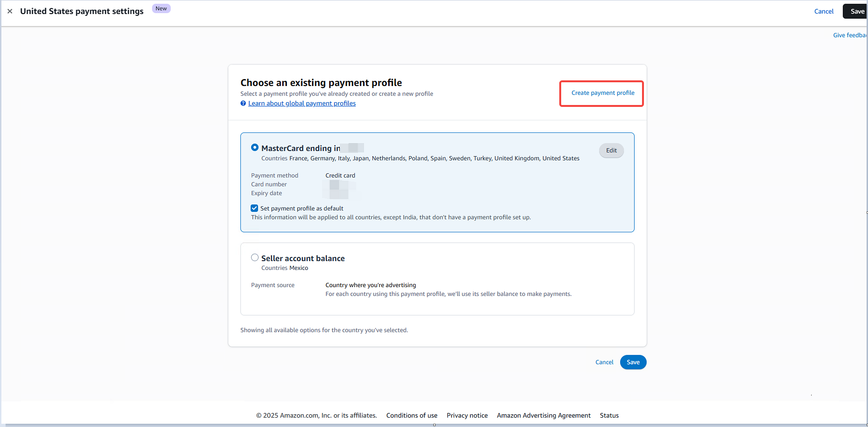Click the question mark help icon
Viewport: 868px width, 427px height.
coord(243,104)
